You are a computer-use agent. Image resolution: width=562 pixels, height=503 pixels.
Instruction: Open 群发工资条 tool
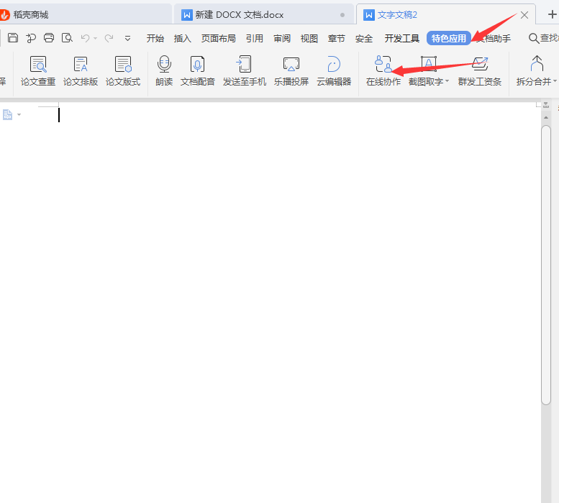[480, 71]
